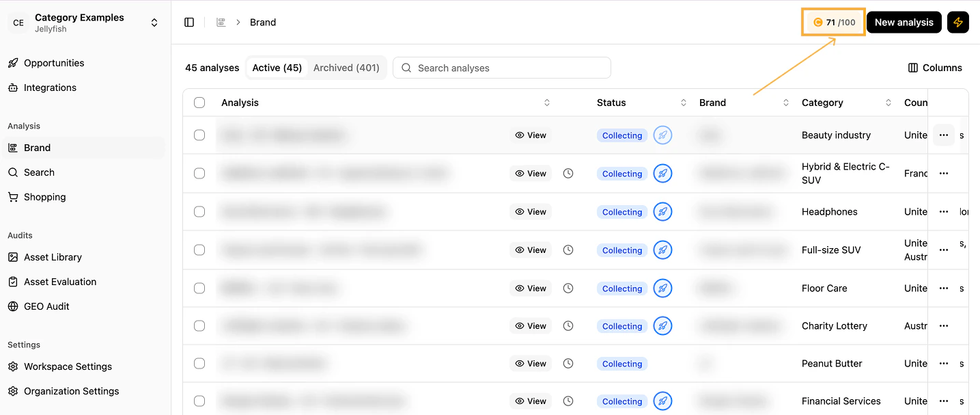
Task: Open more options for Beauty industry row
Action: tap(944, 135)
